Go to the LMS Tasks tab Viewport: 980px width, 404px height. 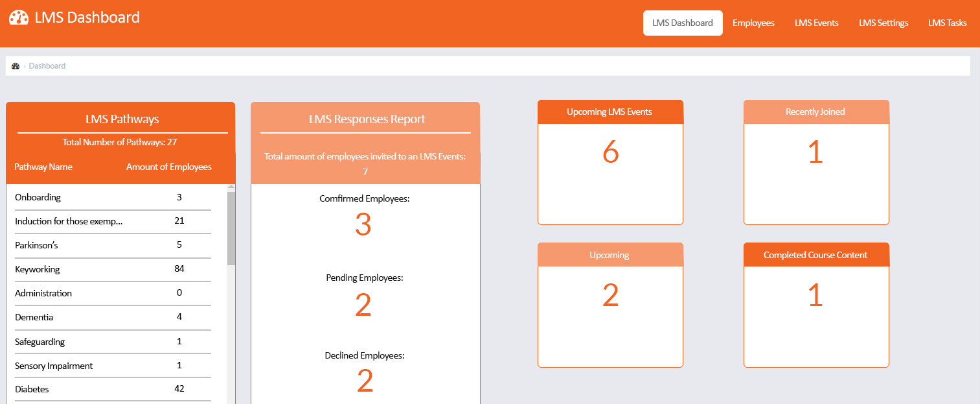pos(948,23)
